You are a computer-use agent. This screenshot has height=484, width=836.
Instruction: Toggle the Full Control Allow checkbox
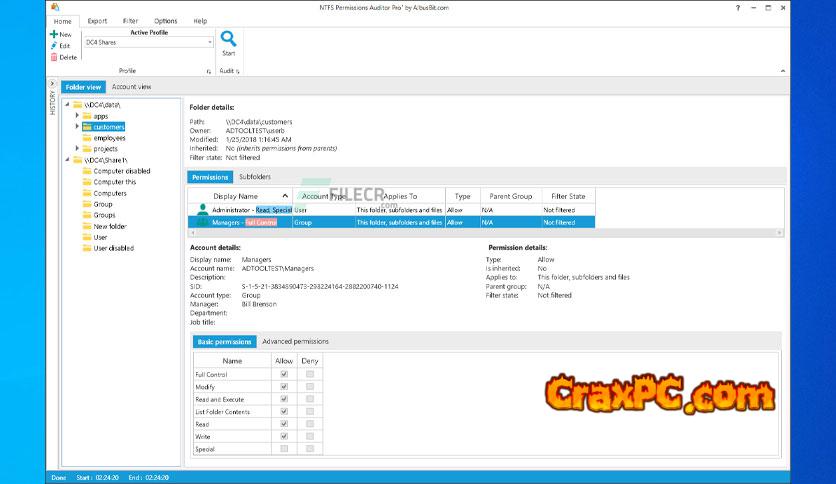[285, 374]
